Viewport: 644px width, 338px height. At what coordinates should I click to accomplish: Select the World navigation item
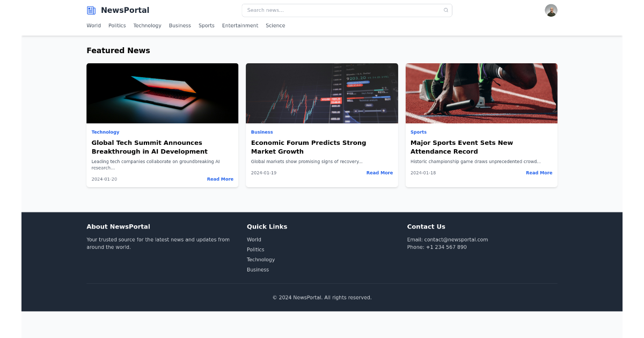[93, 25]
